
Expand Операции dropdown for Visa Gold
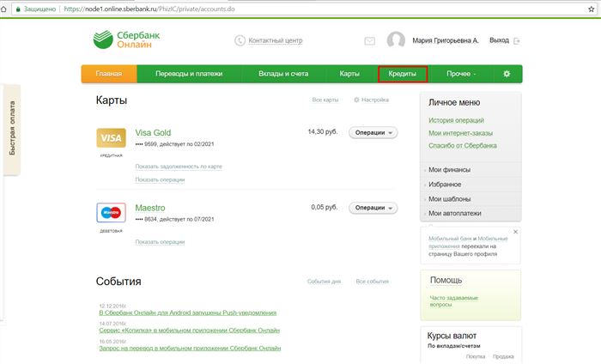click(x=373, y=132)
